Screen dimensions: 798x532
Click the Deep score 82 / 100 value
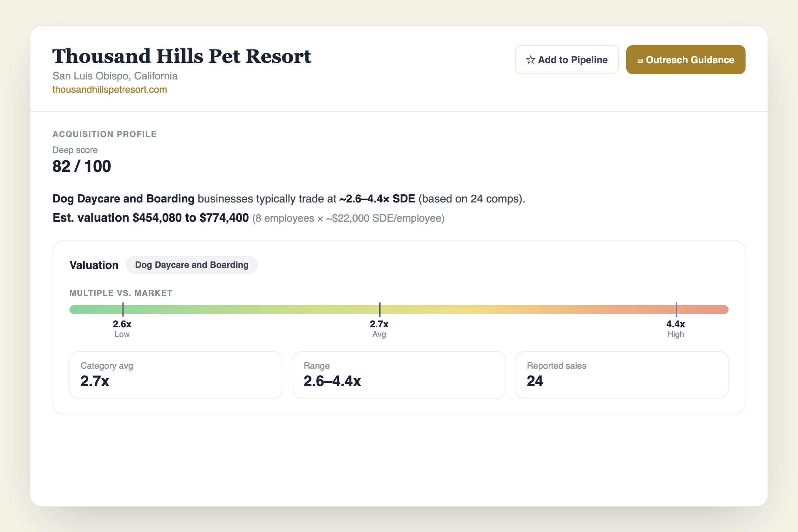click(82, 166)
